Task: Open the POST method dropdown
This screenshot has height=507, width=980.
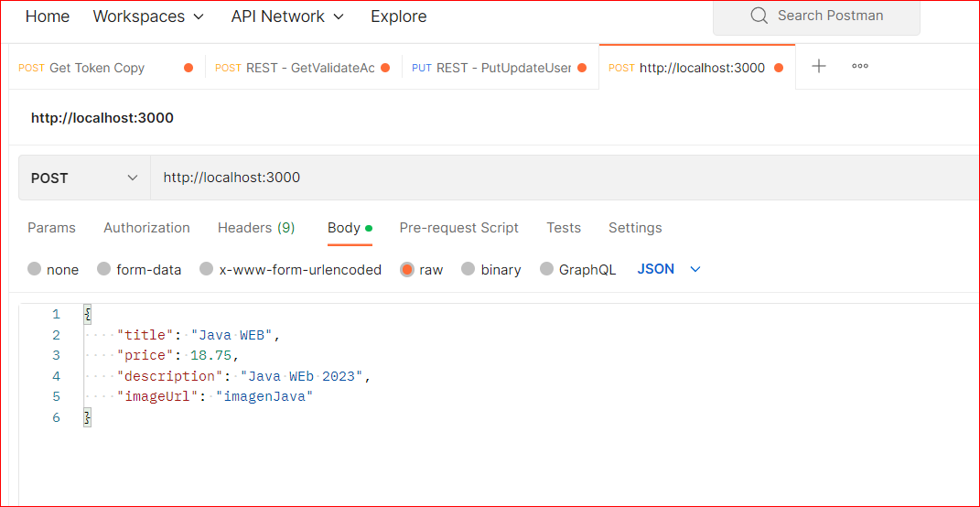Action: [84, 178]
